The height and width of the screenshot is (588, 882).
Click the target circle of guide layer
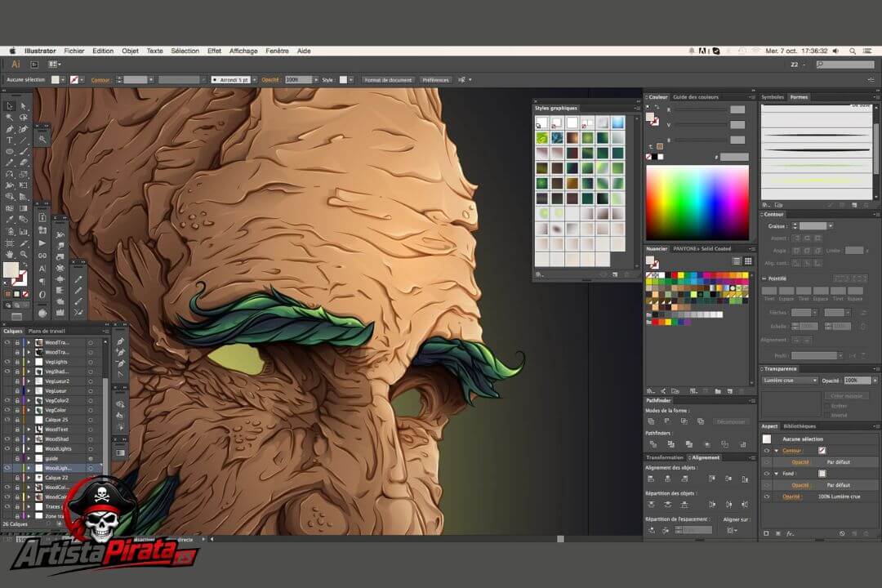pyautogui.click(x=91, y=459)
